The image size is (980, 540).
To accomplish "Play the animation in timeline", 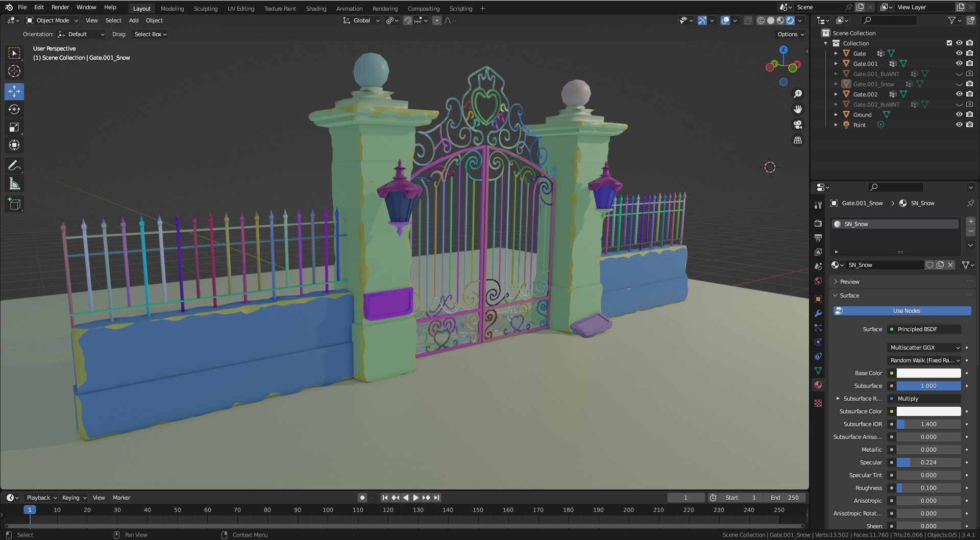I will (x=415, y=498).
